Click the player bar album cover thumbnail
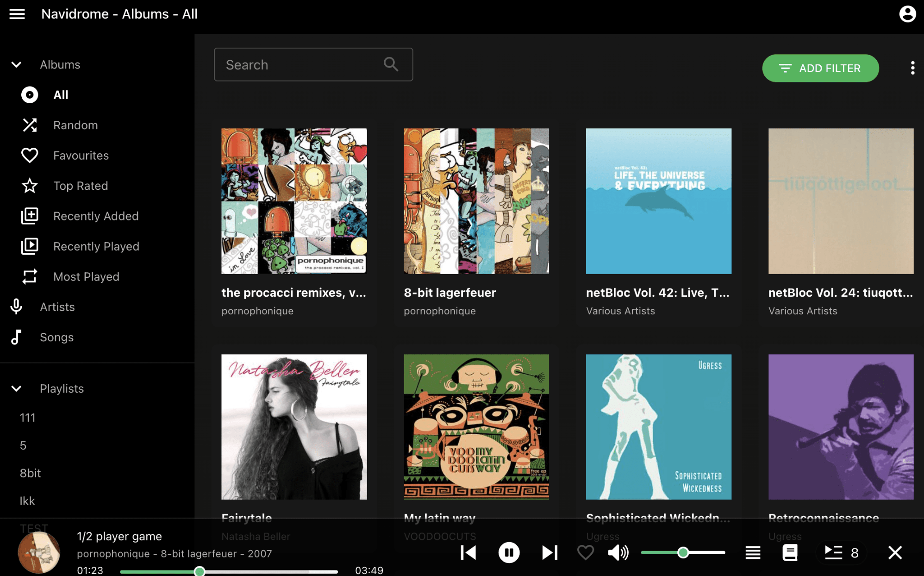The image size is (924, 576). [39, 552]
